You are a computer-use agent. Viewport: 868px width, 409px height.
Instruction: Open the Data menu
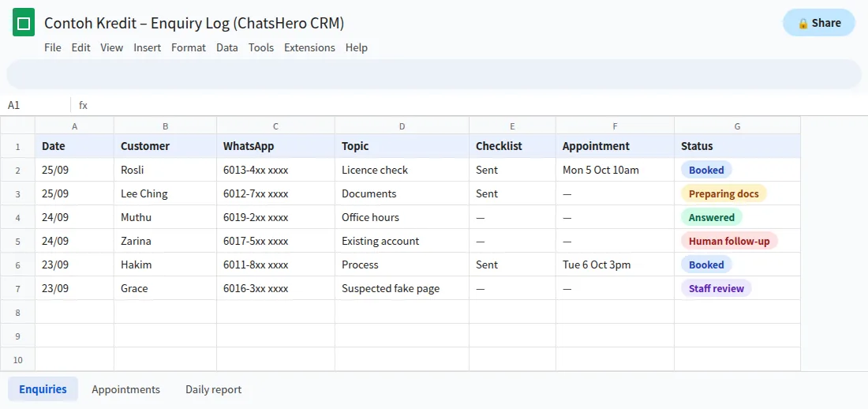[227, 47]
